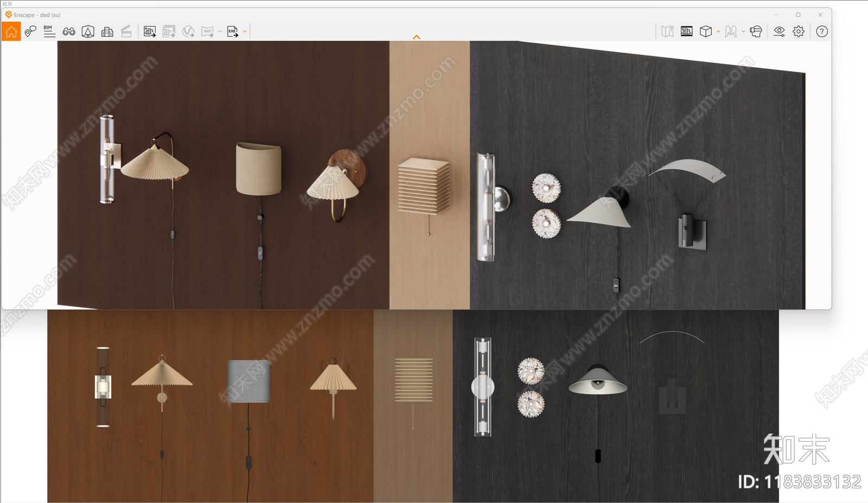Open the mini map icon
The width and height of the screenshot is (868, 503).
668,31
